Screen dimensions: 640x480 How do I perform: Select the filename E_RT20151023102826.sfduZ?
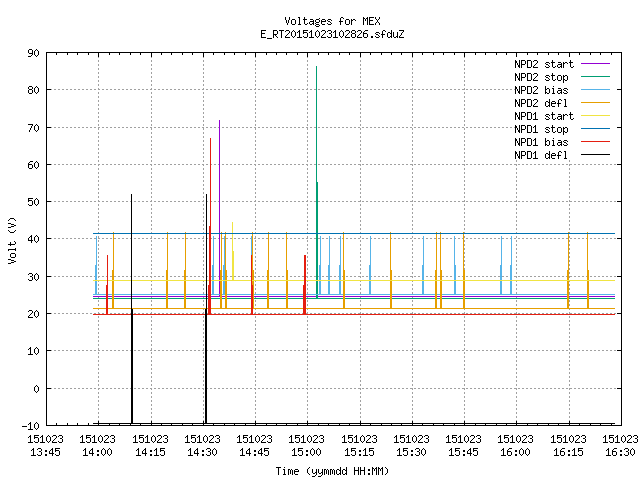[332, 34]
